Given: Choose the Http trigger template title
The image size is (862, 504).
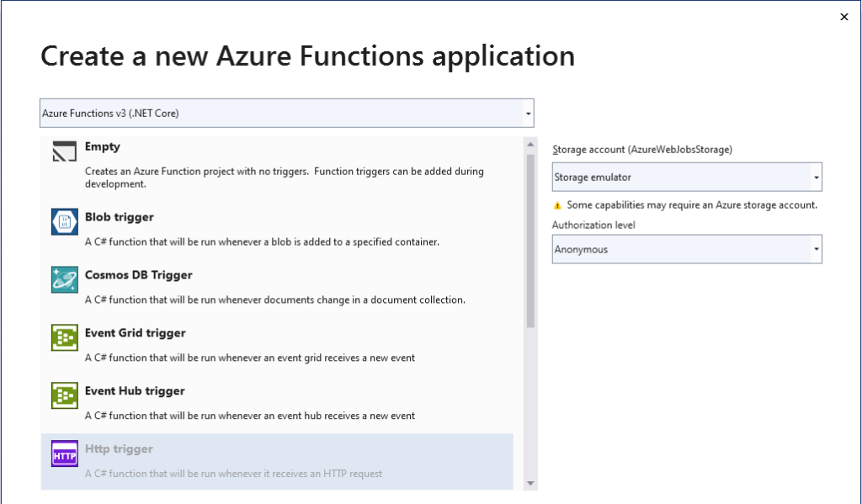Looking at the screenshot, I should 119,449.
